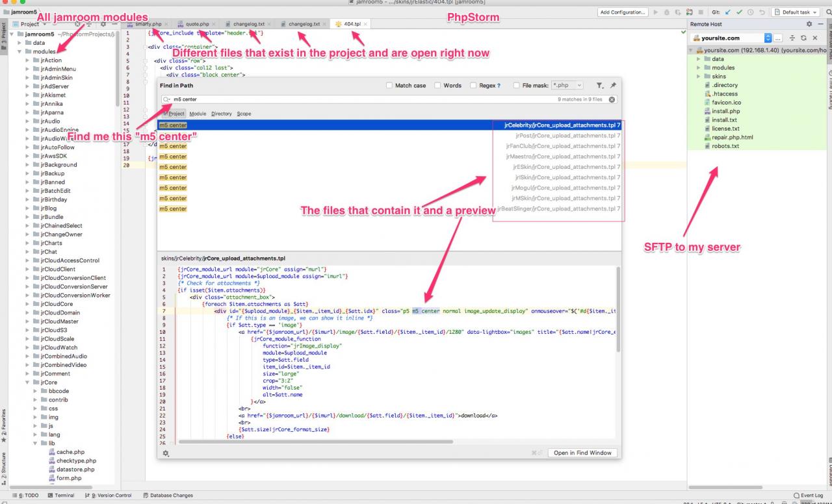Click the Git update project arrow icon
832x504 pixels.
point(729,12)
